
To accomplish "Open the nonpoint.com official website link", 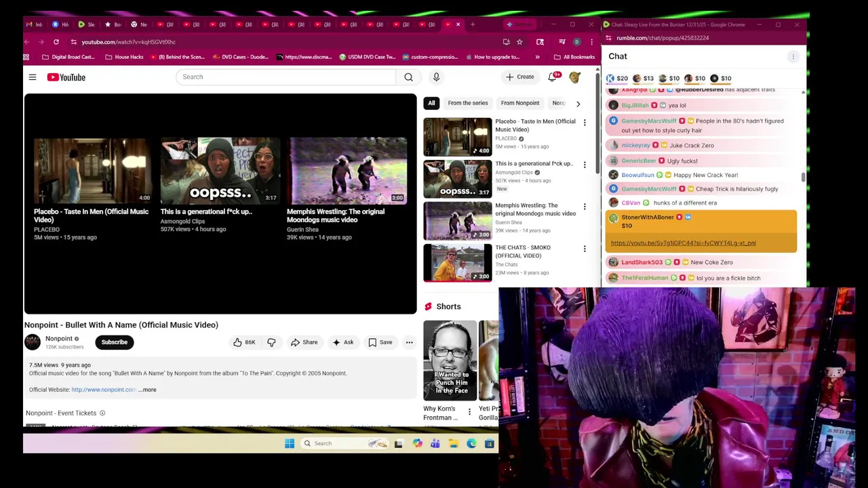I will (104, 390).
